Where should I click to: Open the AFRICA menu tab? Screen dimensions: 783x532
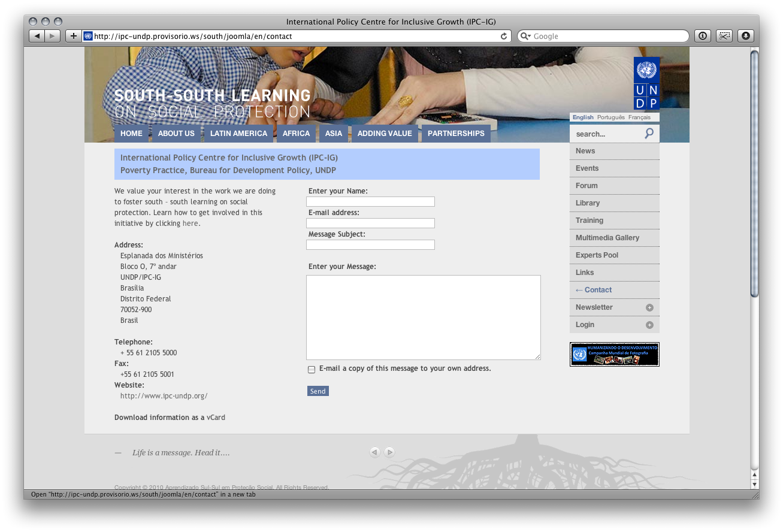click(296, 134)
